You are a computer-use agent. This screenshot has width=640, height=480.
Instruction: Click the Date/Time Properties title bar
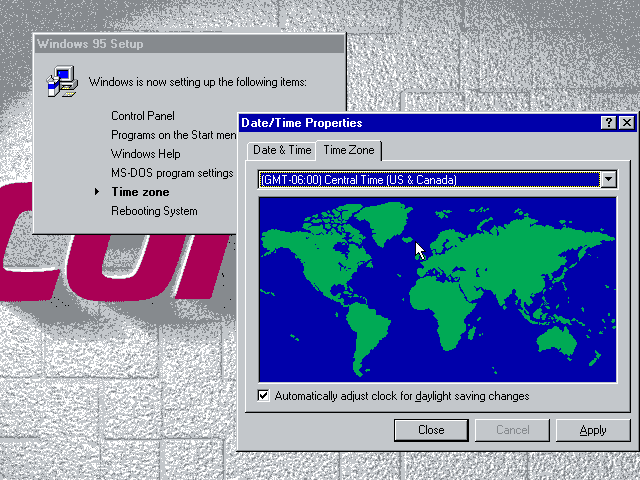click(420, 123)
